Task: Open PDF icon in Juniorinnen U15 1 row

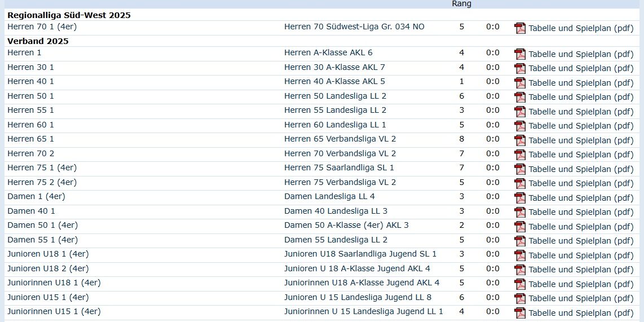Action: 520,313
